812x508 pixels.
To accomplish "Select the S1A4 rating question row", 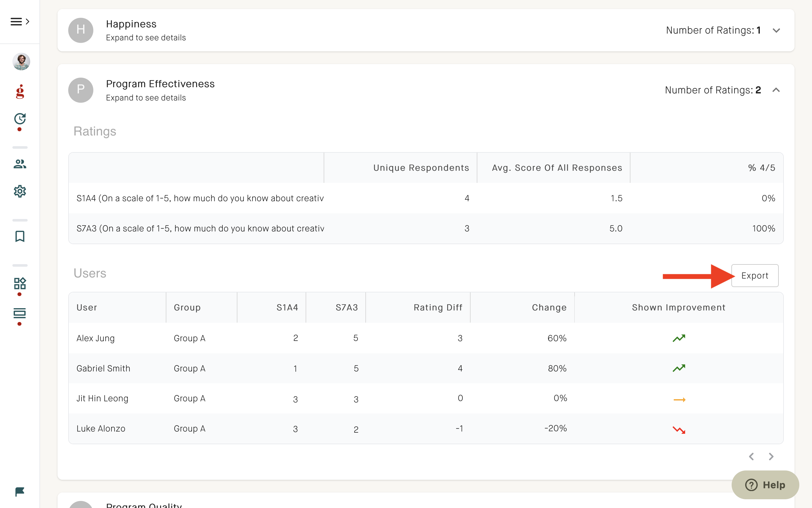I will tap(426, 198).
